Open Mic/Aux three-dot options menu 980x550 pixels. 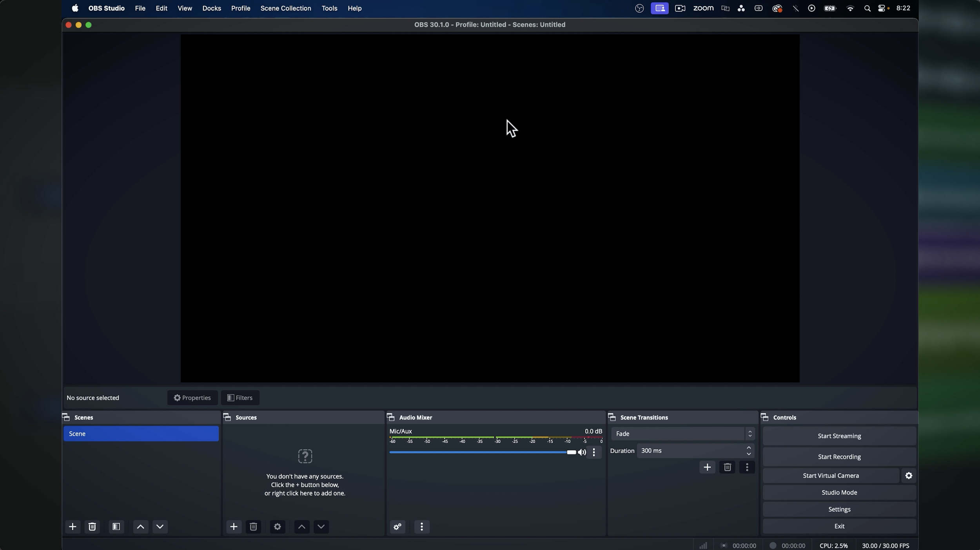(x=594, y=452)
